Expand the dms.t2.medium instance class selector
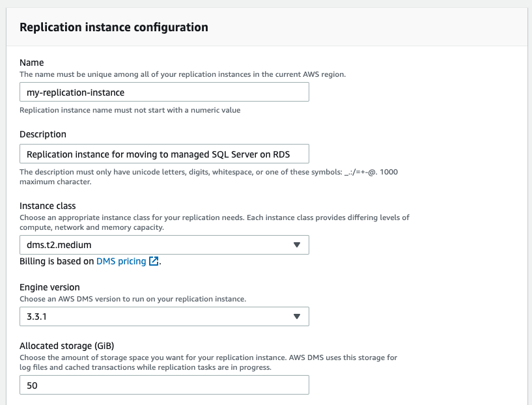This screenshot has width=532, height=405. (x=164, y=245)
